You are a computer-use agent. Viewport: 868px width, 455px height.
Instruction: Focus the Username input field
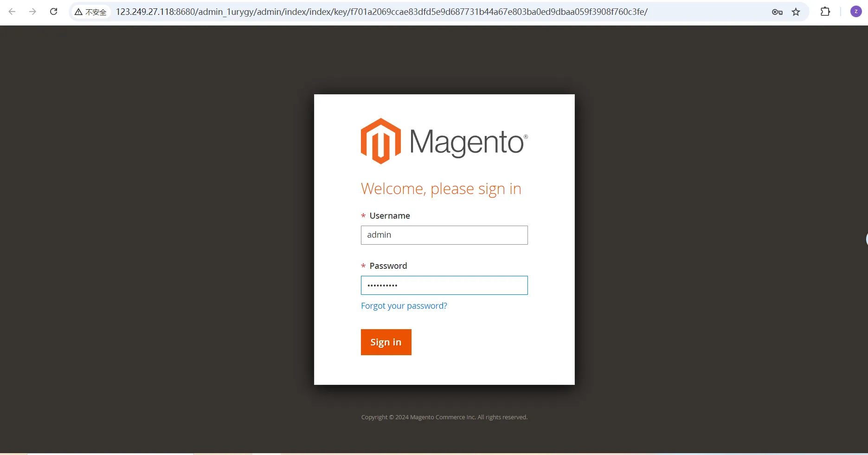point(444,235)
